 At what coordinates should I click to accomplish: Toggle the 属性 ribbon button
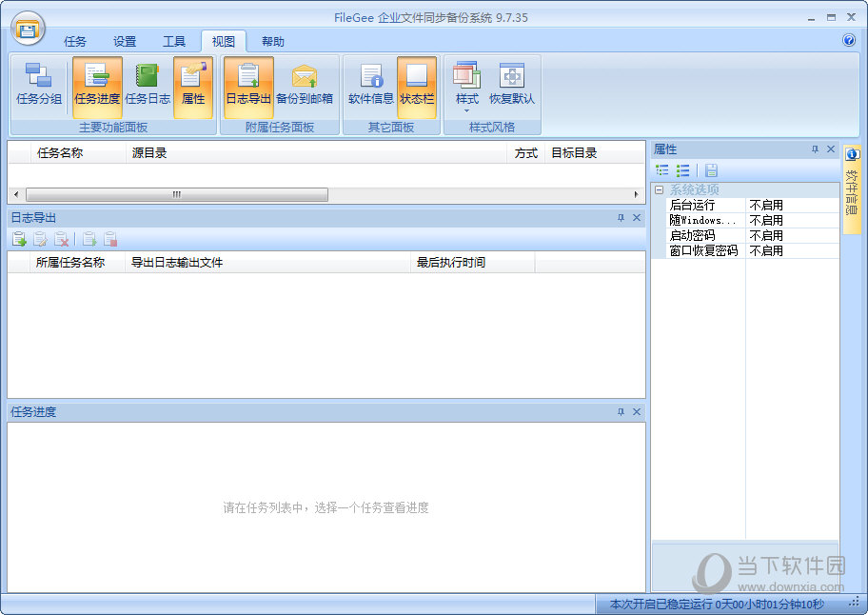click(193, 87)
